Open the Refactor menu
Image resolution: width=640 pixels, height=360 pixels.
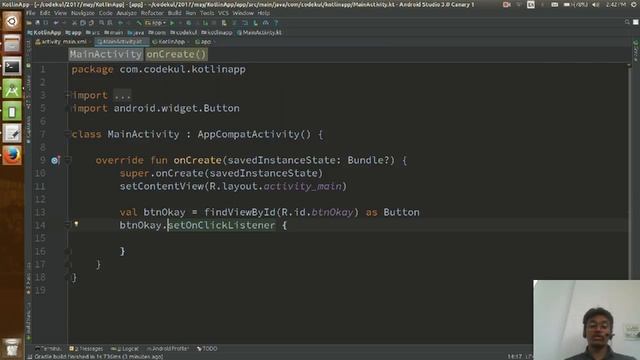click(x=152, y=13)
